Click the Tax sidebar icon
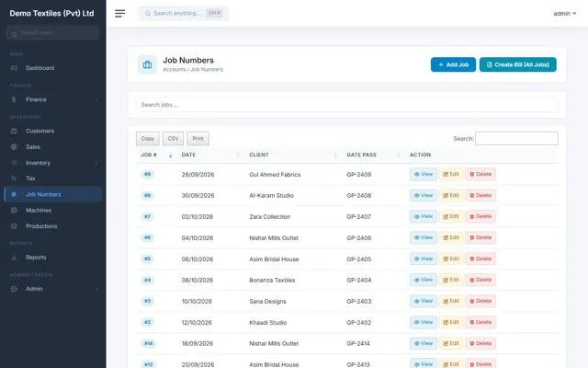588x368 pixels. [14, 178]
